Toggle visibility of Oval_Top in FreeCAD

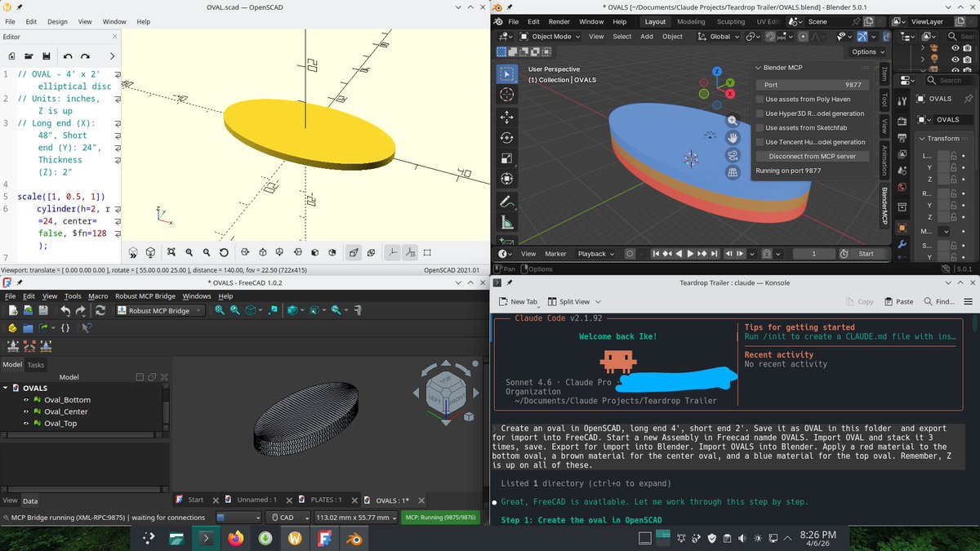[x=26, y=423]
